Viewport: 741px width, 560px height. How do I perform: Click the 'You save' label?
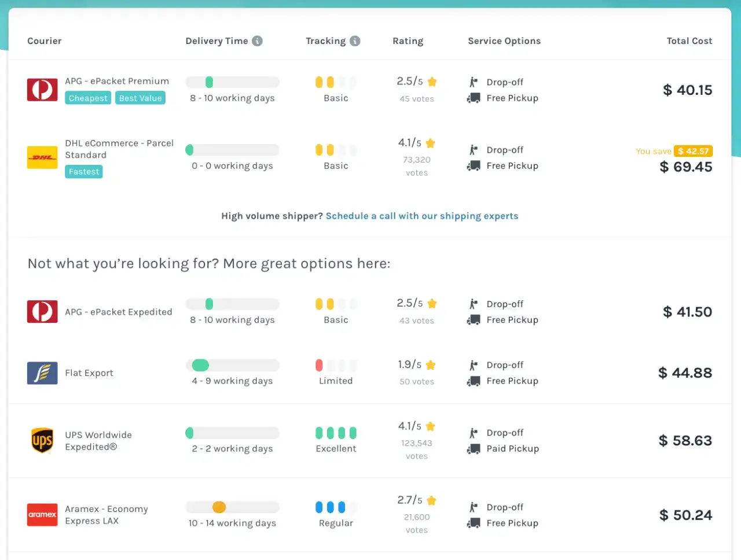tap(654, 152)
